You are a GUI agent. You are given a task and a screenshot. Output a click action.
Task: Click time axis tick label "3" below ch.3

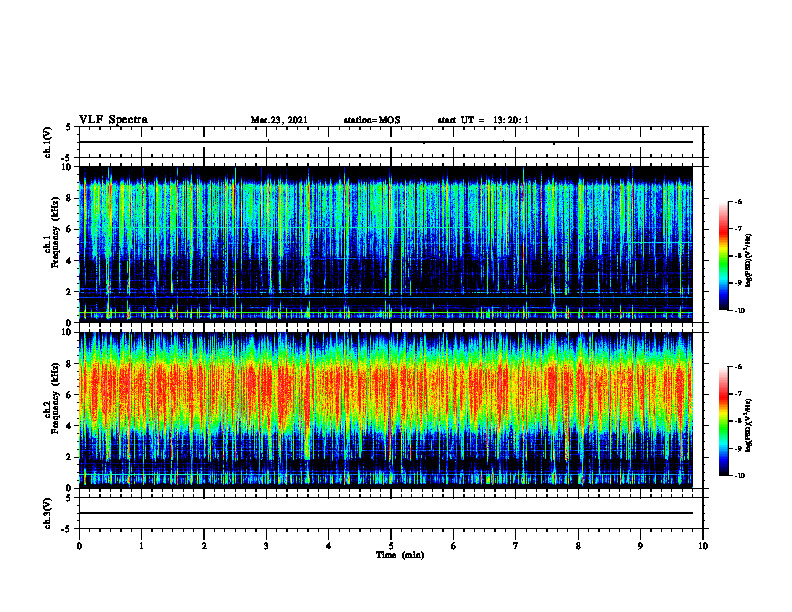pyautogui.click(x=266, y=546)
